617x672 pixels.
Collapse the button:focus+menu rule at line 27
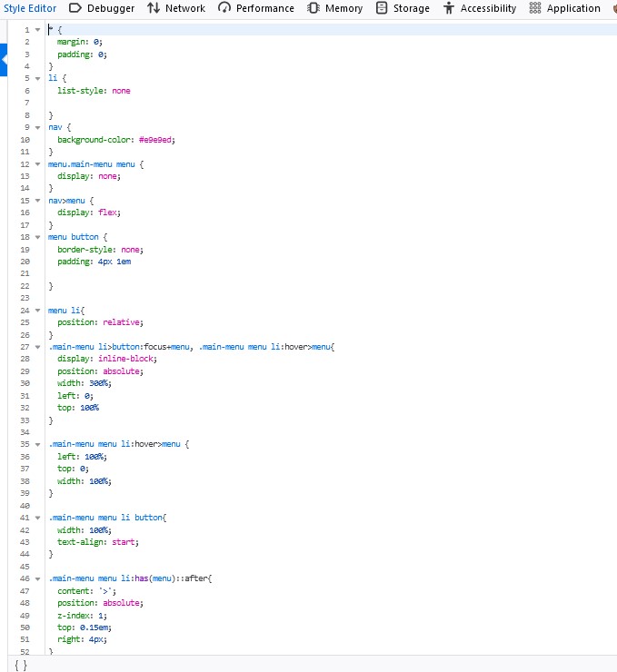[38, 347]
